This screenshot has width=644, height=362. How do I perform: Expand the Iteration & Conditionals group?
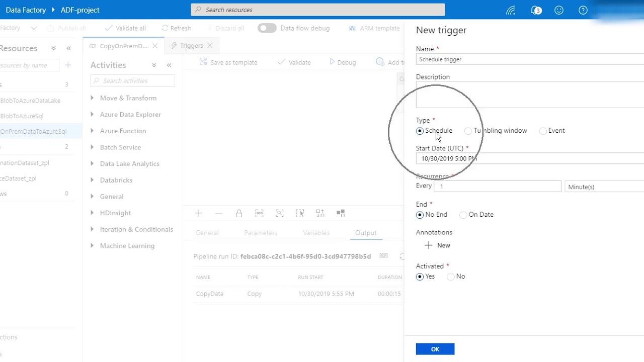[x=92, y=229]
